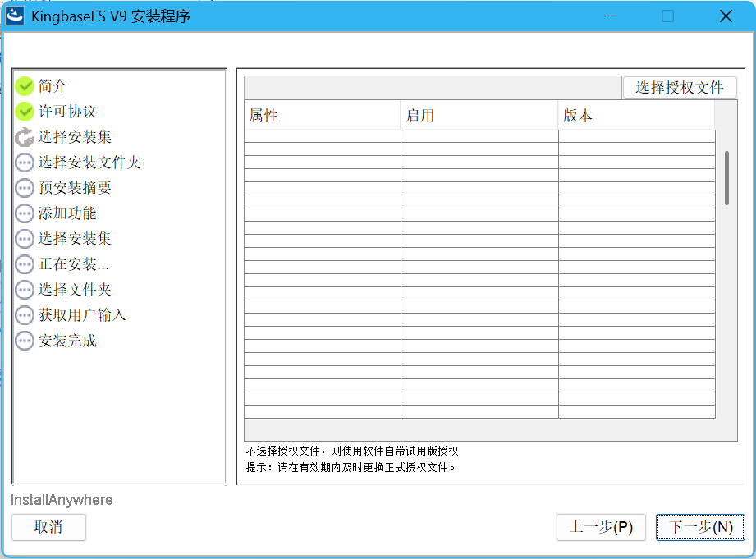The image size is (756, 559).
Task: Go back with 上一步(P) button
Action: click(x=601, y=527)
